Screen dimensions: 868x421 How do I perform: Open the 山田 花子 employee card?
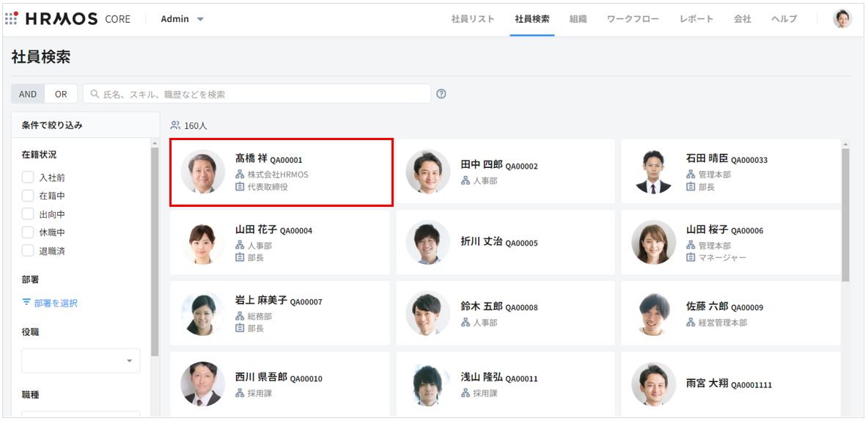[280, 243]
